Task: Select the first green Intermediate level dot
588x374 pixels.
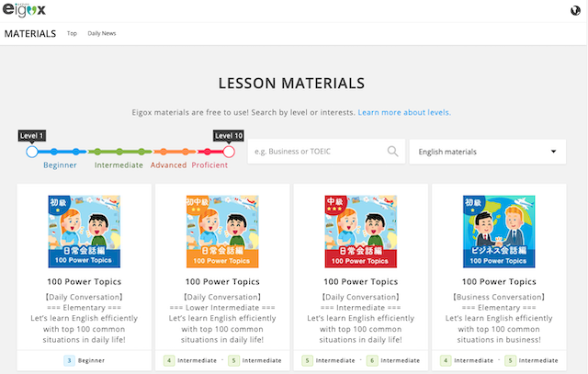Action: [97, 152]
